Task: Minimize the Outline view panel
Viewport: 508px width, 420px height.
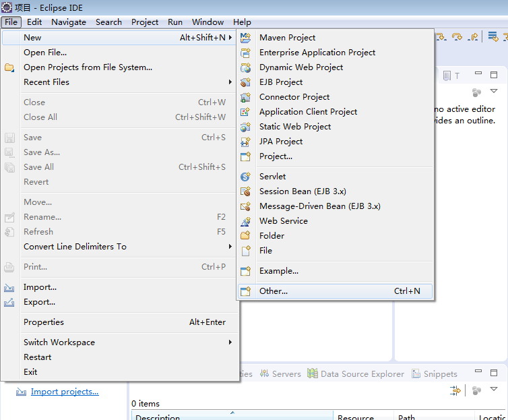Action: click(x=478, y=73)
